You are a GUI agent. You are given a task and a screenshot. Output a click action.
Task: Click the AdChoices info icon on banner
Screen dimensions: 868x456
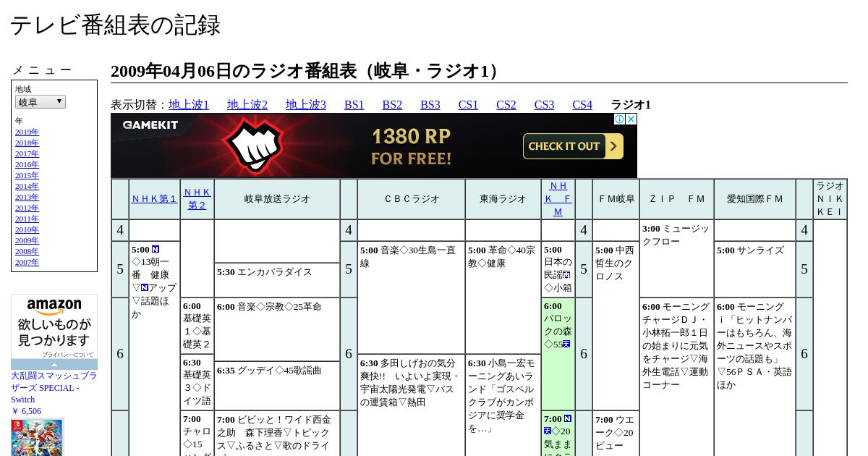click(620, 119)
